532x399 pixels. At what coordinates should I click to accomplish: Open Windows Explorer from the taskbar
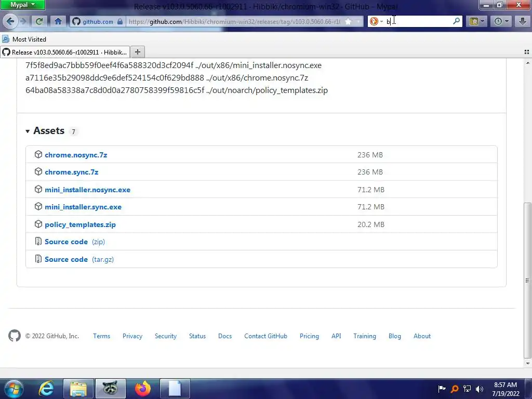(78, 389)
